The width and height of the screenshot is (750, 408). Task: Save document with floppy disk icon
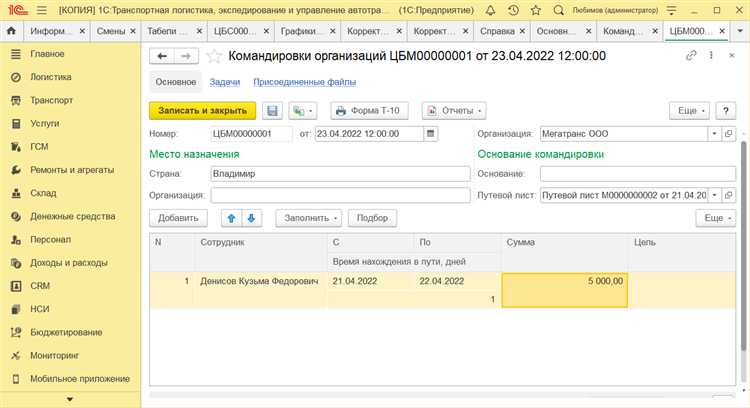pos(272,110)
